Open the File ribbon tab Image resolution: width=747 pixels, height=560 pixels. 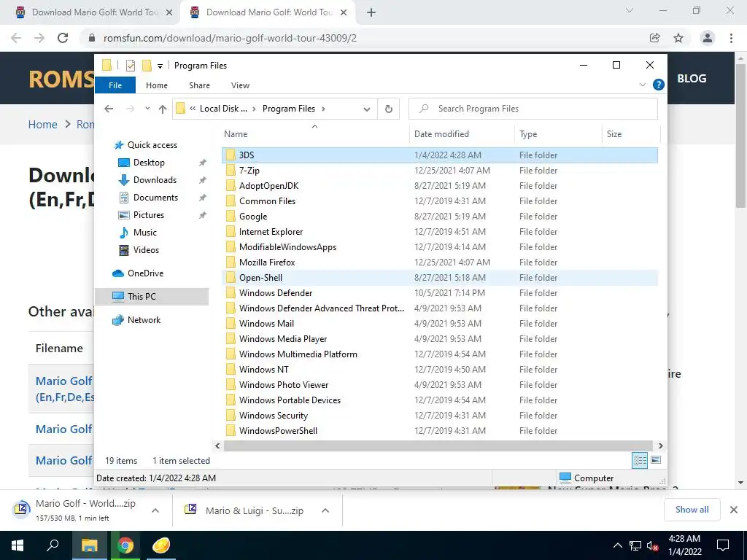[x=115, y=85]
